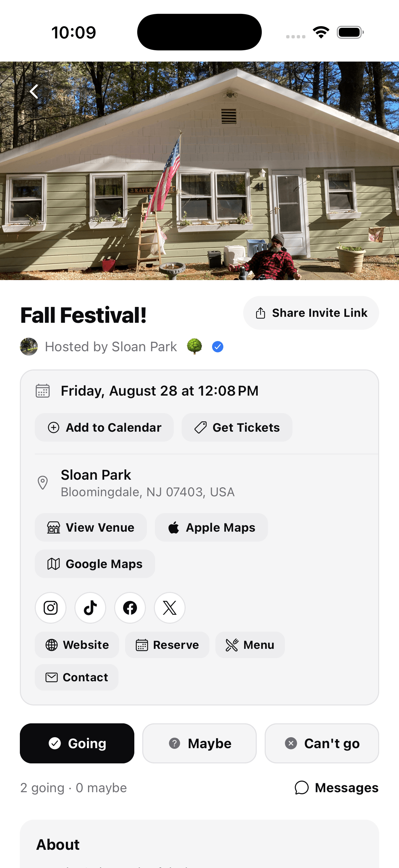Add event to Calendar
This screenshot has width=399, height=868.
pyautogui.click(x=104, y=427)
